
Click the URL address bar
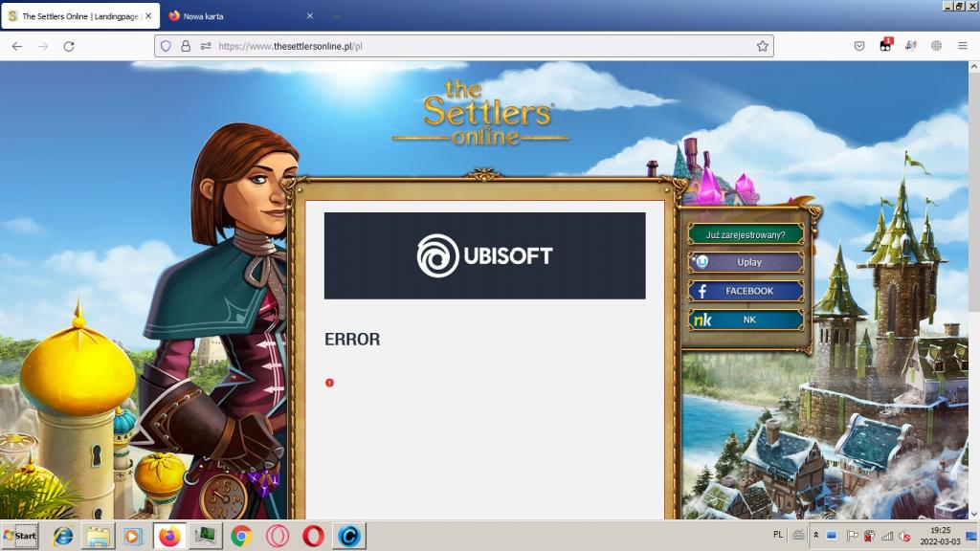click(x=479, y=46)
